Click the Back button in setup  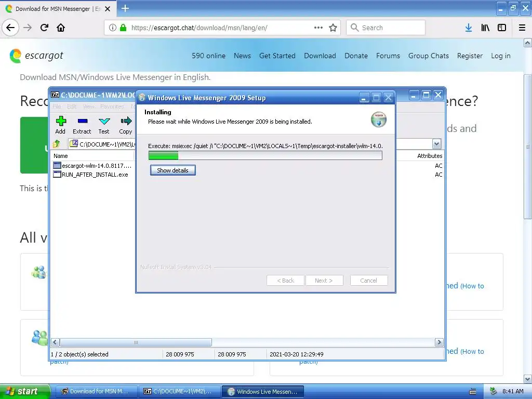point(285,280)
